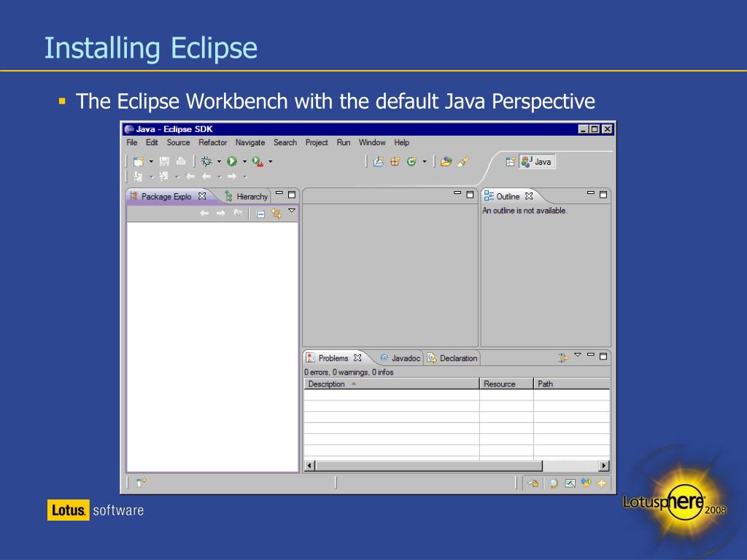Click Collapse All in Package Explorer

(260, 214)
